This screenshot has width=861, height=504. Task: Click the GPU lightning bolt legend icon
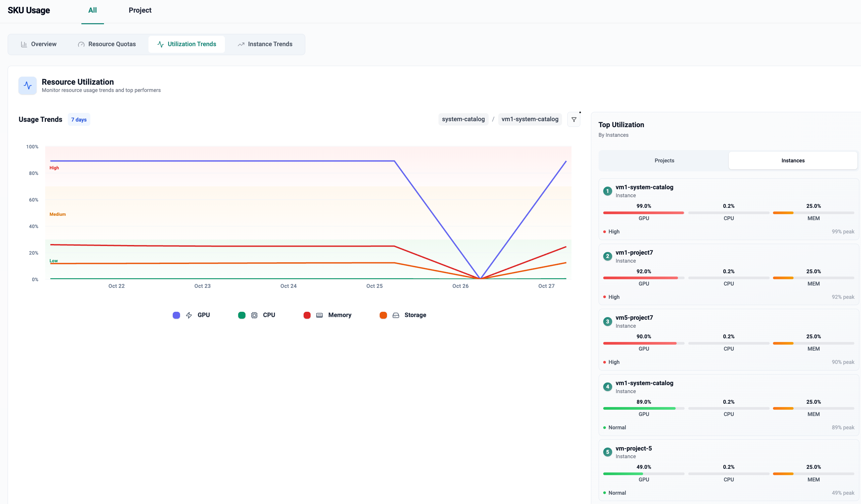point(189,315)
